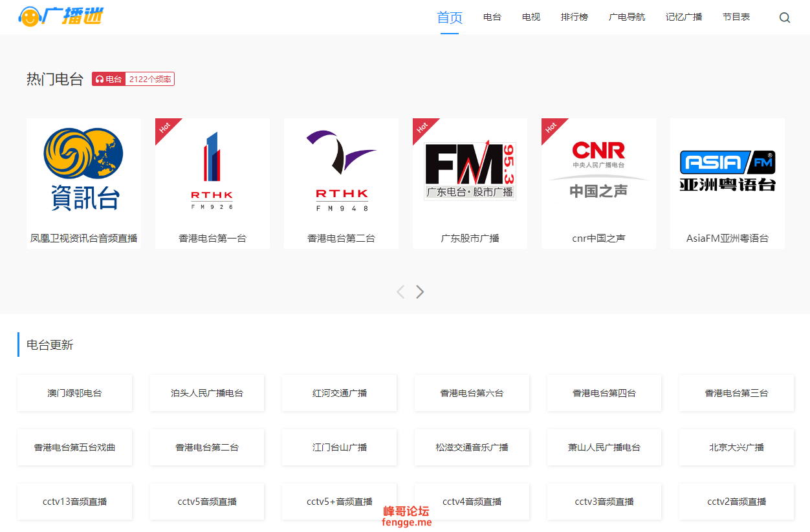The image size is (810, 532).
Task: Open 香港电台第六台 station button
Action: pos(472,393)
